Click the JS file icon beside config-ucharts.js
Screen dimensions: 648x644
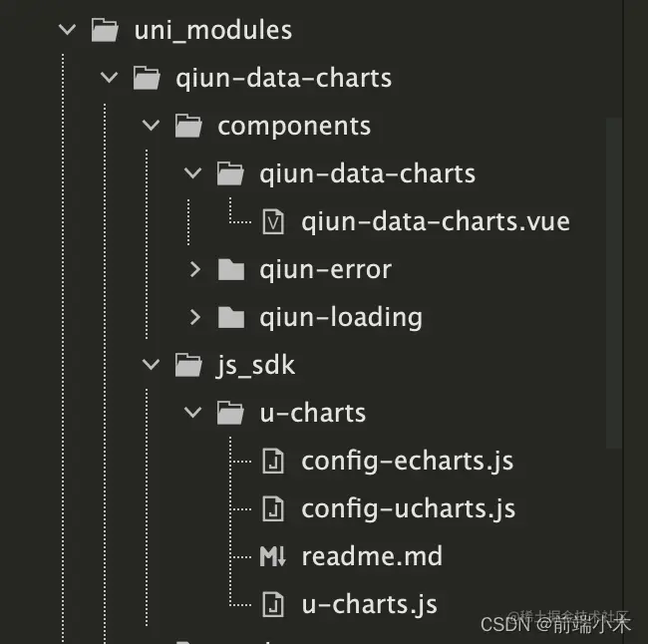[x=273, y=508]
